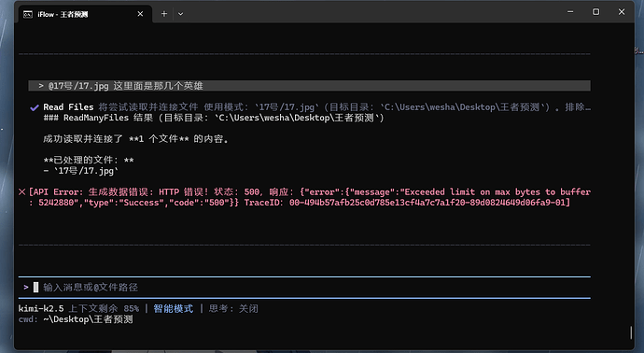Click the red X error icon

pos(22,192)
